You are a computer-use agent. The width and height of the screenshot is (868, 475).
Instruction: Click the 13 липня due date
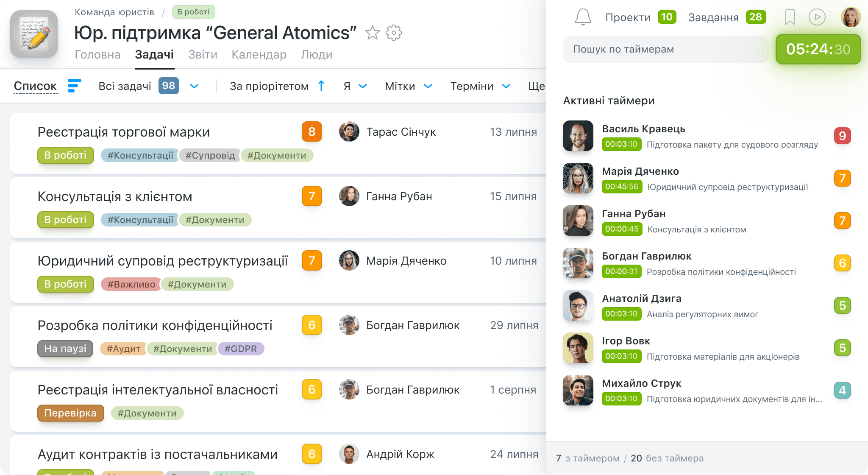click(513, 132)
